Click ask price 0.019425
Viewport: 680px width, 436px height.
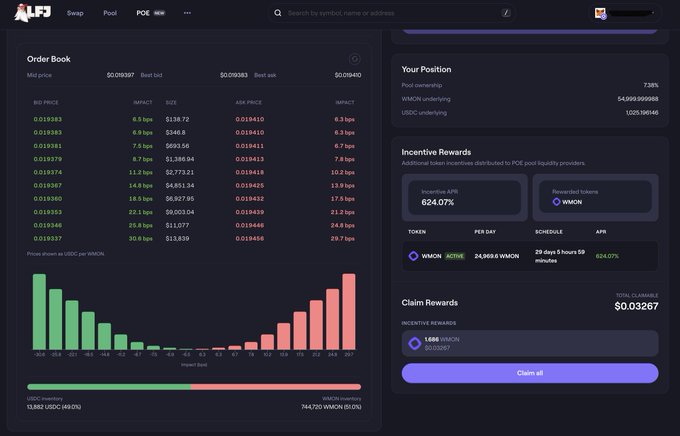point(249,186)
